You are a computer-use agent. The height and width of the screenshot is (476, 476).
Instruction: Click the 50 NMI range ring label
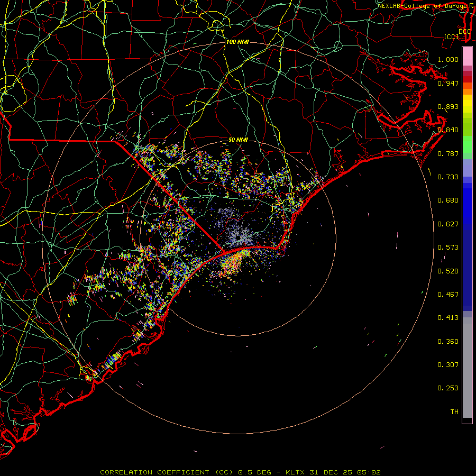[x=238, y=140]
